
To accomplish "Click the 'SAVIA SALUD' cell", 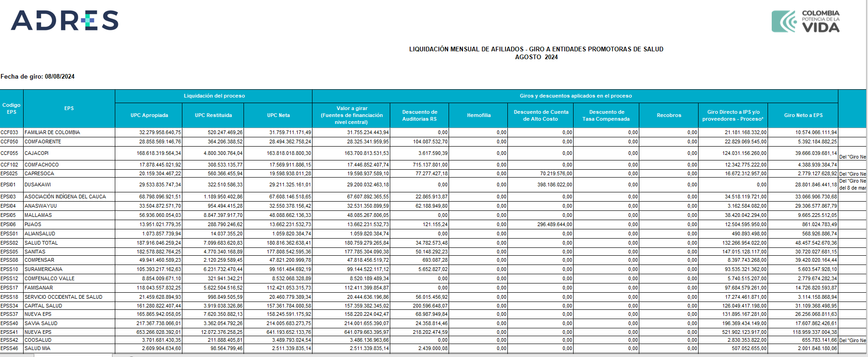I will coord(69,323).
